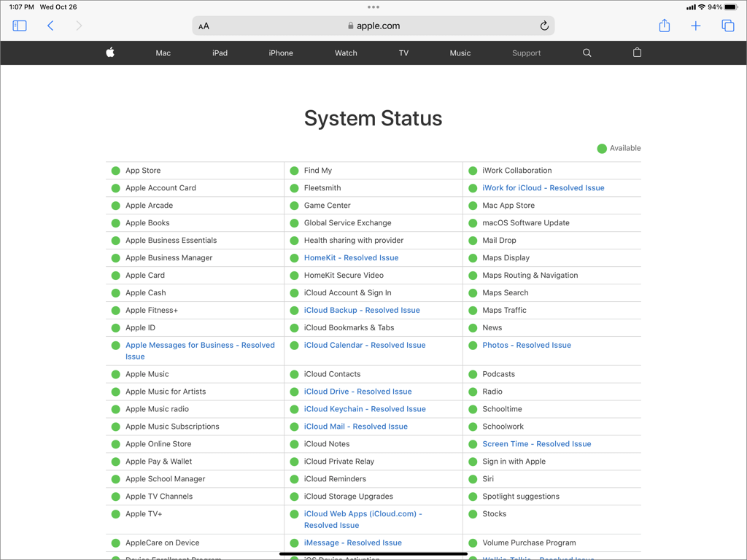Screen dimensions: 747x560
Task: Open the Share sheet
Action: [664, 26]
